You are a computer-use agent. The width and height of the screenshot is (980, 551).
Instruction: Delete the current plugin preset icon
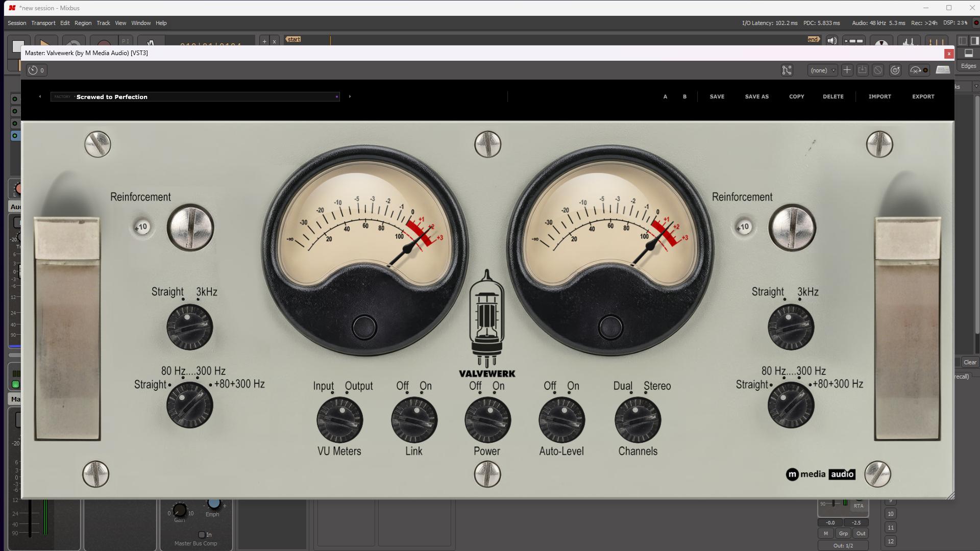click(x=878, y=70)
